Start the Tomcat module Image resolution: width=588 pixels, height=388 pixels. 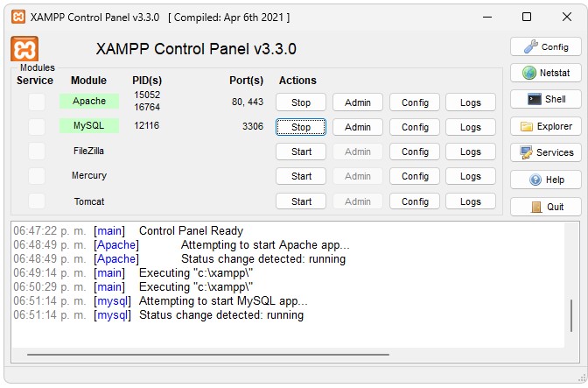point(301,201)
